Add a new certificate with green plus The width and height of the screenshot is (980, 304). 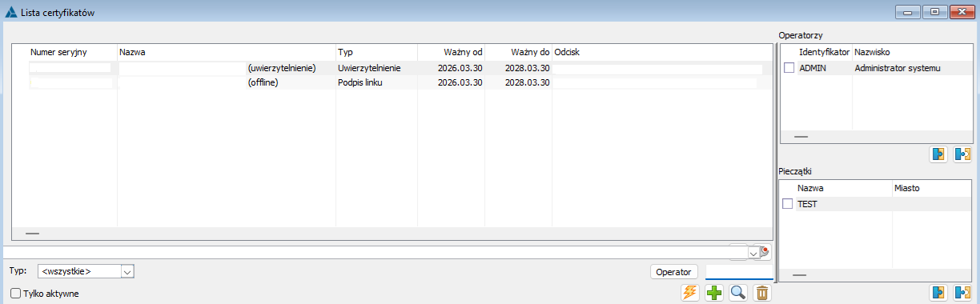714,293
